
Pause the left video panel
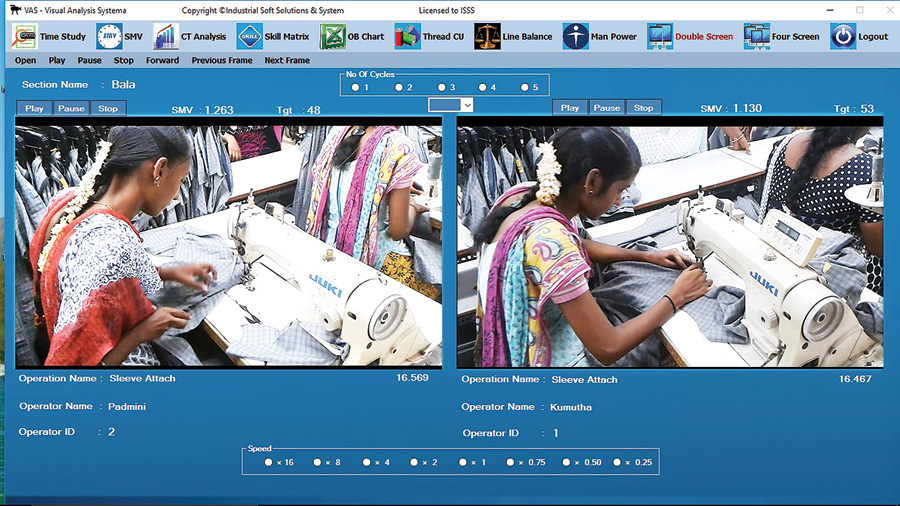71,108
